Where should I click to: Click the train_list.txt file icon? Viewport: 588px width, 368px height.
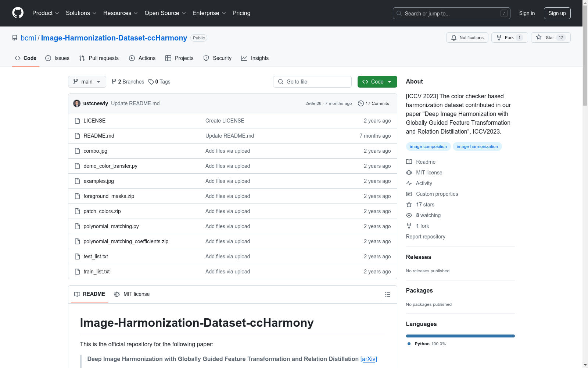77,272
